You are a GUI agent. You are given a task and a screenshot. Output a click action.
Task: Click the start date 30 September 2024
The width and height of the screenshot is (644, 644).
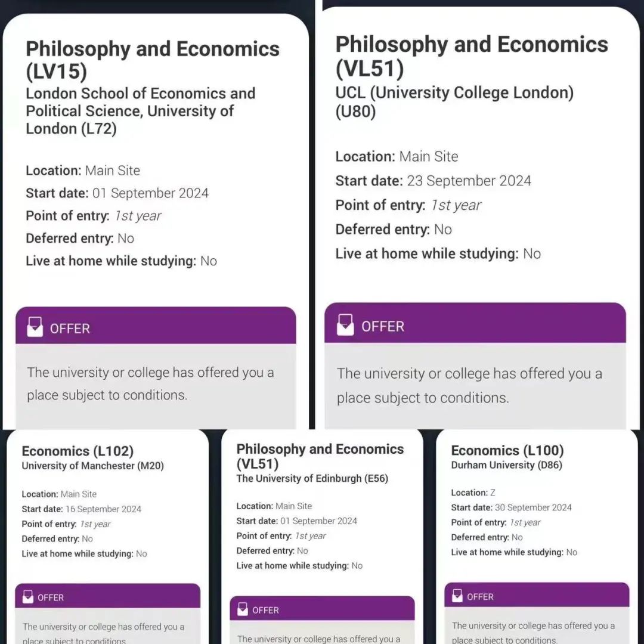532,507
